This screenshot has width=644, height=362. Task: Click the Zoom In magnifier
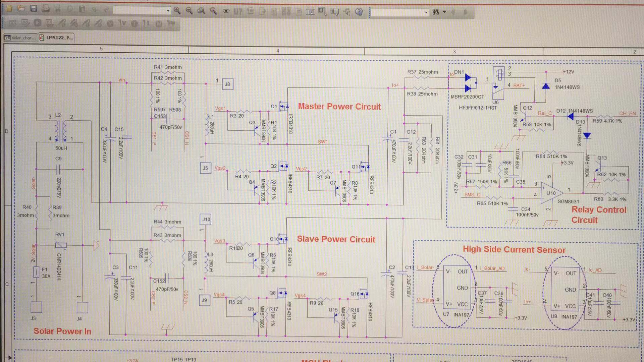(x=177, y=11)
